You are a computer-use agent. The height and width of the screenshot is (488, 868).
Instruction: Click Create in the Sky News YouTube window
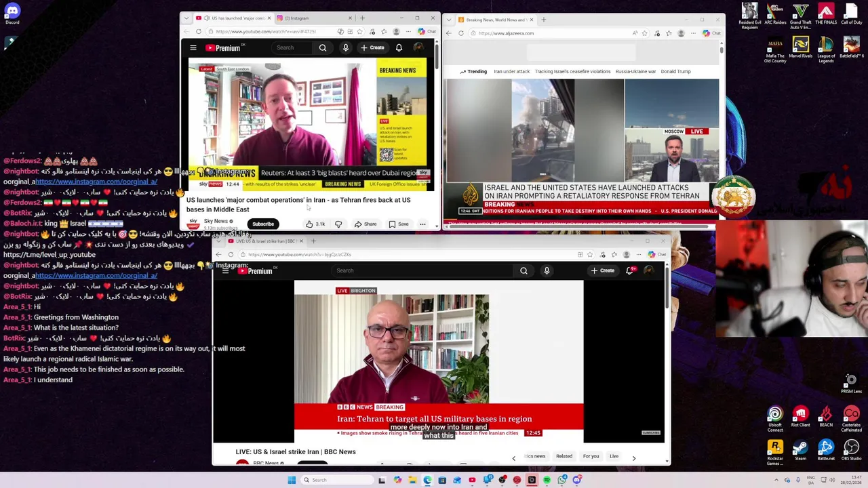click(x=373, y=48)
